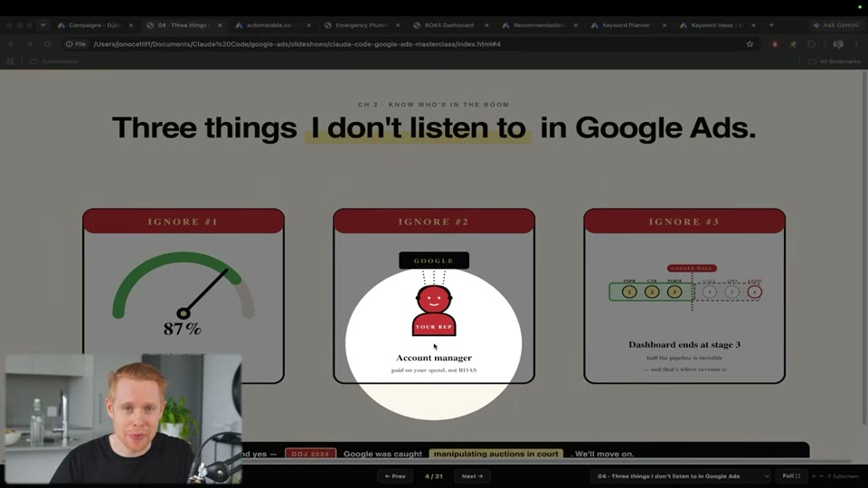
Task: Click stage 3 circle in pipeline
Action: pos(675,292)
